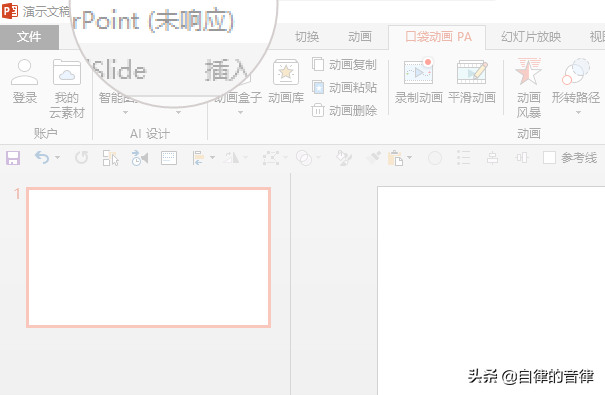Expand the 形转路径 dropdown arrow
Image resolution: width=605 pixels, height=395 pixels.
(x=578, y=113)
